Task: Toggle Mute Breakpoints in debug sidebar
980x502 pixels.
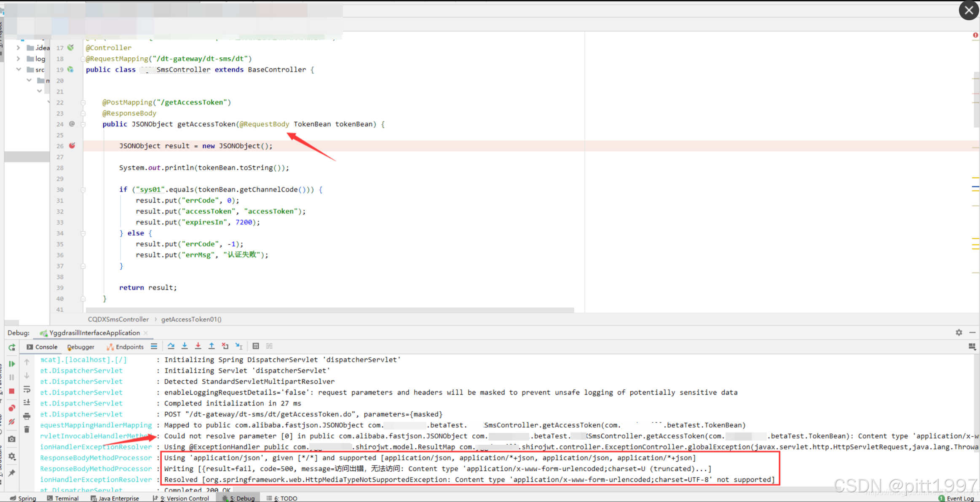Action: coord(12,422)
